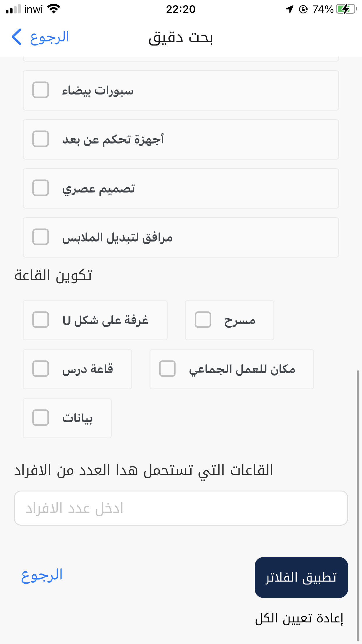Toggle the غرفة على شكل U checkbox
This screenshot has width=362, height=644.
(x=41, y=320)
